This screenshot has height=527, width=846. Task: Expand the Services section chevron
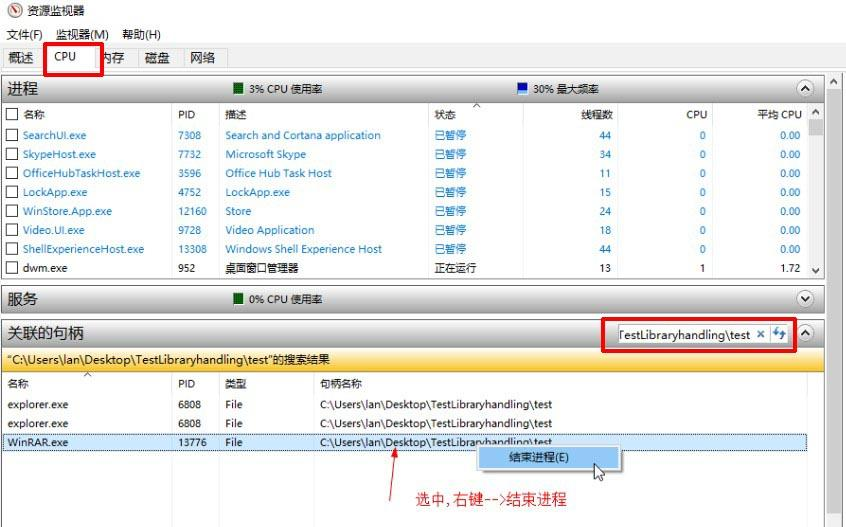805,299
